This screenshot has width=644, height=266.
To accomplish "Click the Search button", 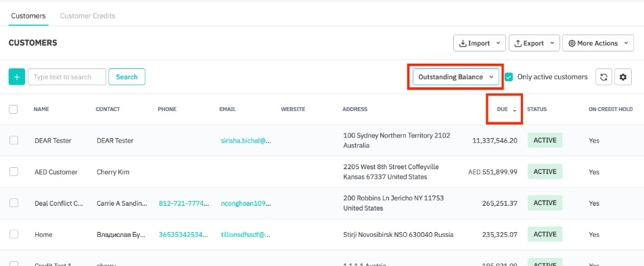I will pyautogui.click(x=127, y=77).
